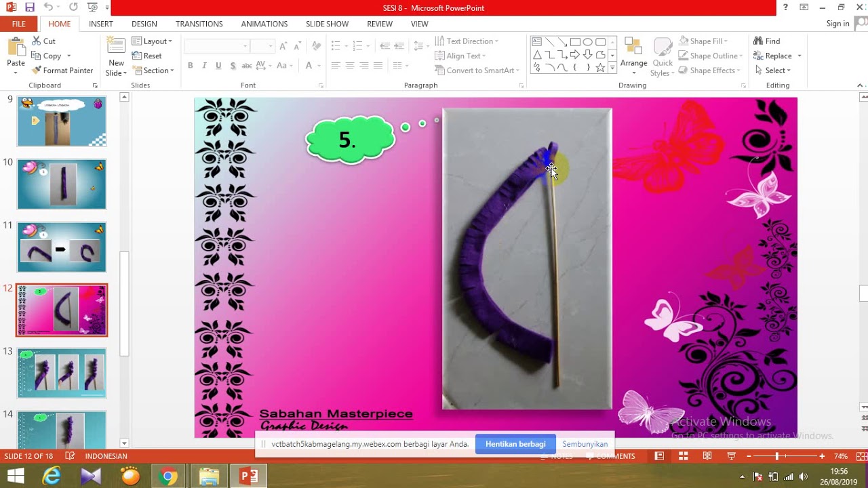Pick the line shape in shapes gallery
Viewport: 868px width, 488px height.
(x=549, y=42)
